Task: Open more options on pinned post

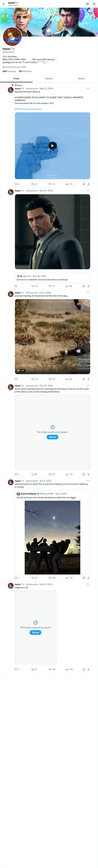Action: point(88,88)
